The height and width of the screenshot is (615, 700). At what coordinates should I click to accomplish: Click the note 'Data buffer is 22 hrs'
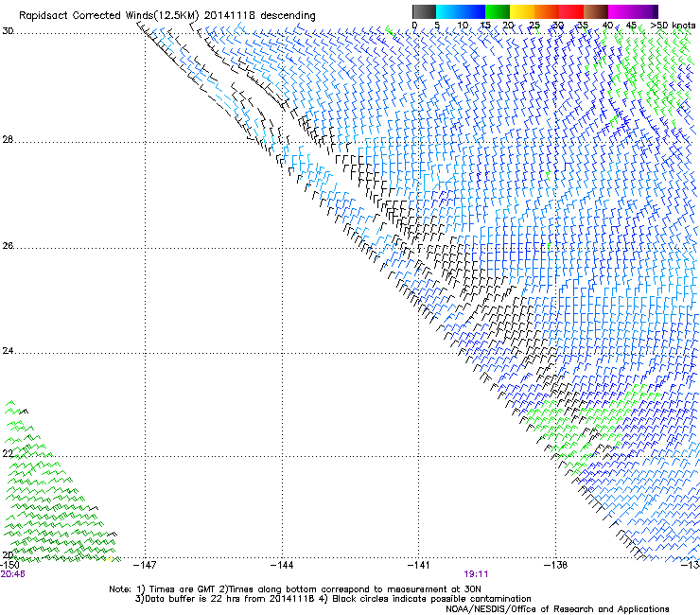193,599
